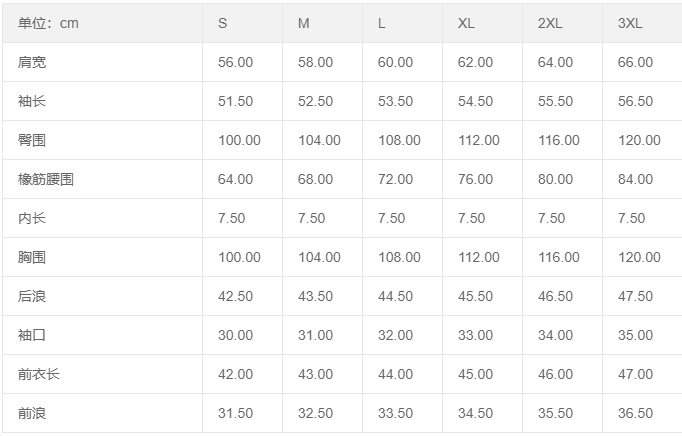This screenshot has width=682, height=436.
Task: Select the S size column header
Action: point(223,23)
